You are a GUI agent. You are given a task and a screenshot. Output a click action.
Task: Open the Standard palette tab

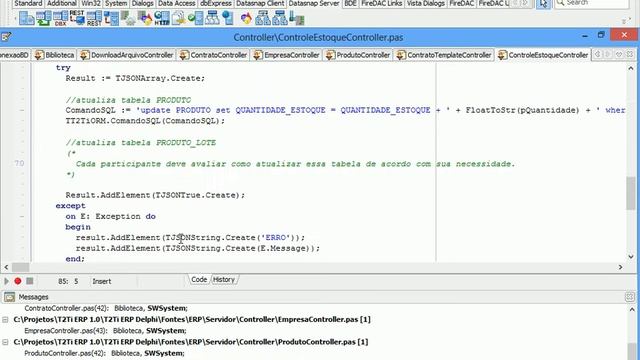(28, 3)
